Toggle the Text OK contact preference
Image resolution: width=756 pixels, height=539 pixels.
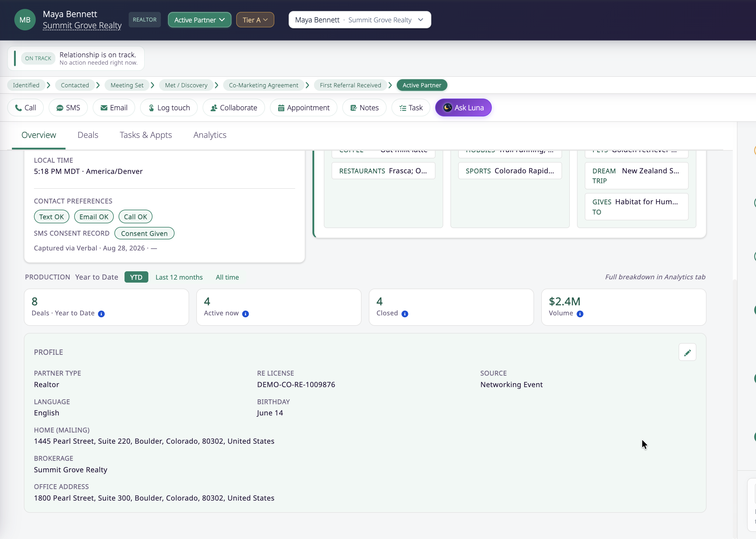click(52, 217)
